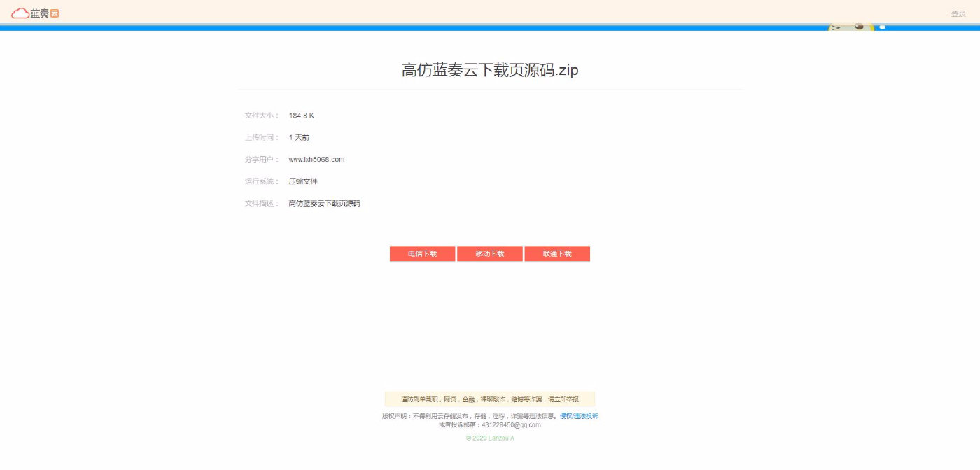
Task: Click the 上传时间 label
Action: pyautogui.click(x=262, y=137)
